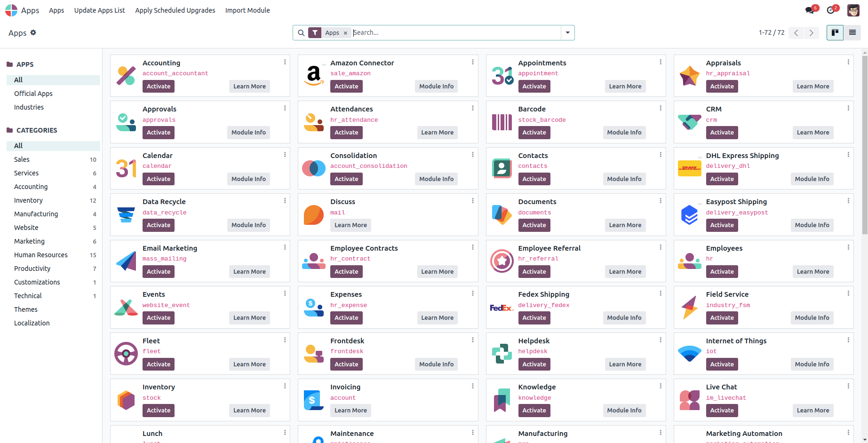
Task: Open the Update Apps List menu
Action: pyautogui.click(x=99, y=10)
